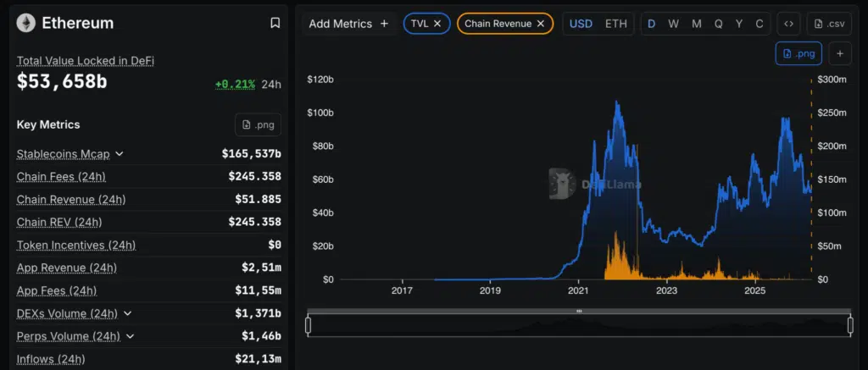
Task: Remove the TVL metric chip
Action: 437,24
